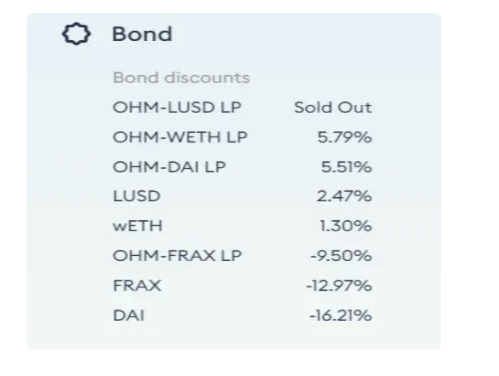Open the OHM-DAI LP bond
Screen dimensions: 499x376
point(169,167)
